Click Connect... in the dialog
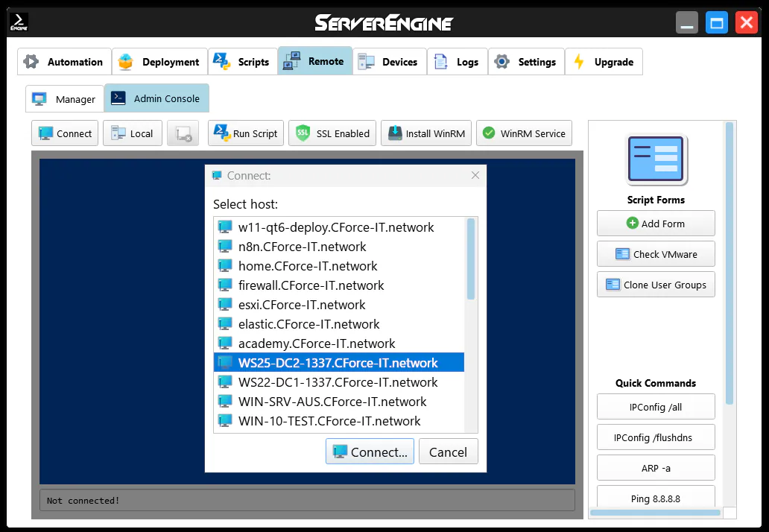The height and width of the screenshot is (532, 769). click(370, 452)
